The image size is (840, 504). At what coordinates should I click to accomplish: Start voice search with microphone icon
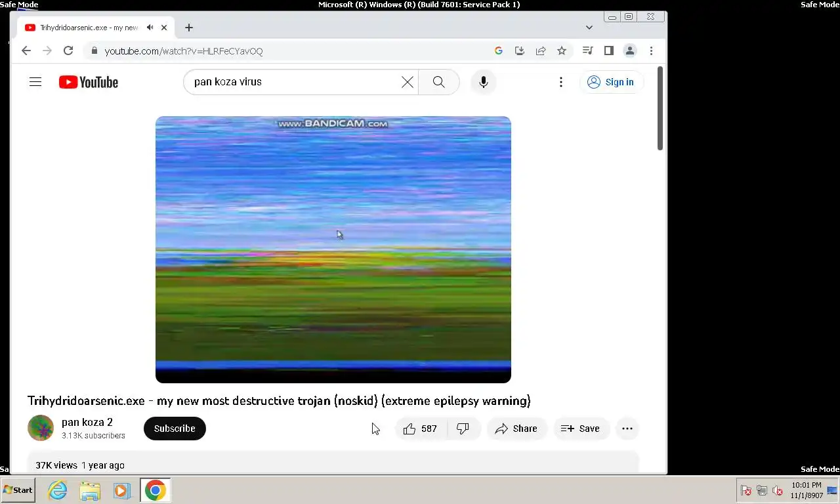(484, 82)
